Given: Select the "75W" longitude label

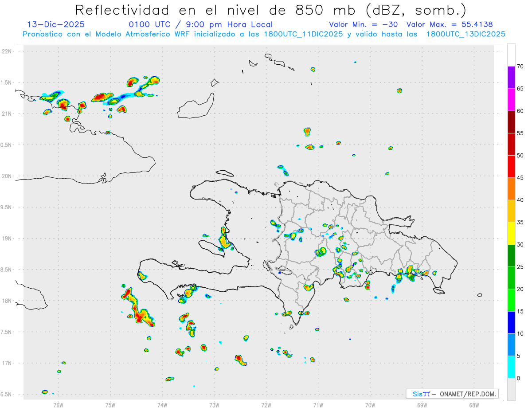Looking at the screenshot, I should 110,404.
